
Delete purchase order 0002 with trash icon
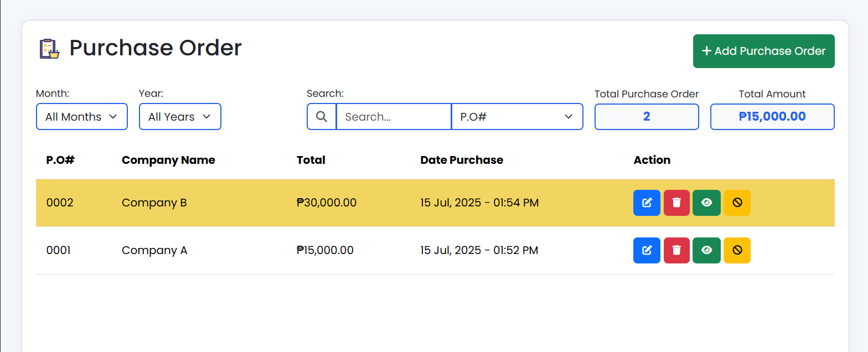point(676,203)
